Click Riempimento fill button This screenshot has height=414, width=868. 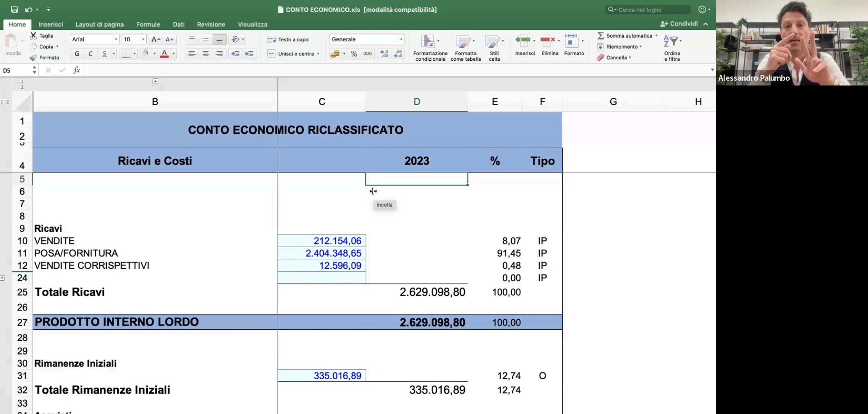click(x=619, y=47)
